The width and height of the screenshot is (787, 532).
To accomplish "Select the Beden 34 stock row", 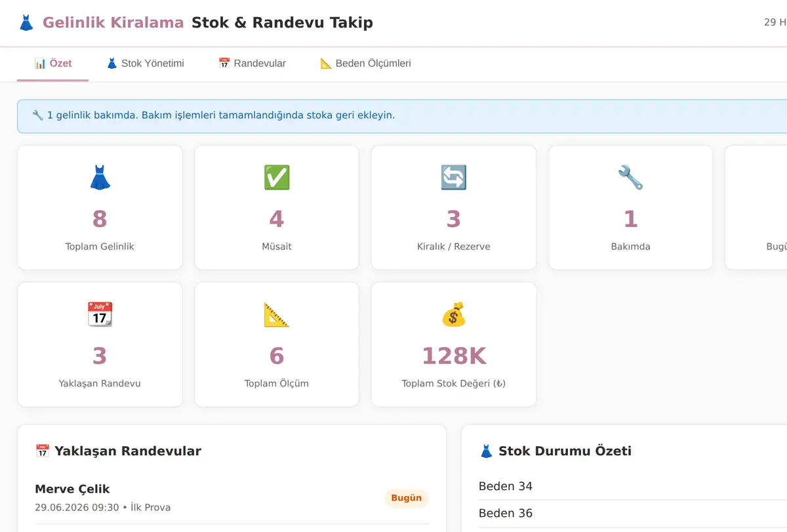I will [633, 486].
